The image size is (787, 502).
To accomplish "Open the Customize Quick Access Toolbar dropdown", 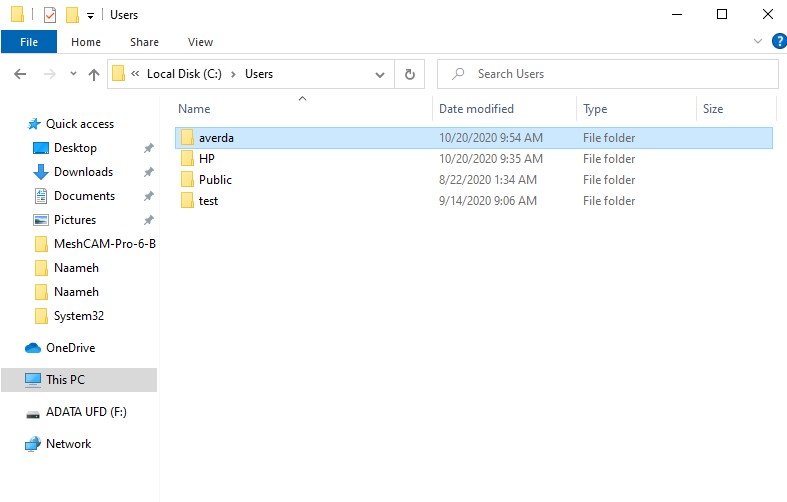I will click(x=90, y=16).
